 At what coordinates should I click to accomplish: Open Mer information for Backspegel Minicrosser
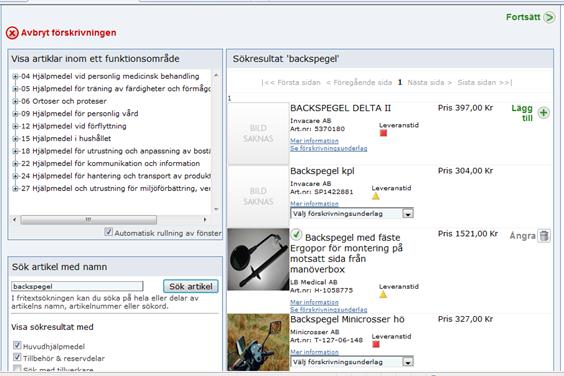click(314, 352)
